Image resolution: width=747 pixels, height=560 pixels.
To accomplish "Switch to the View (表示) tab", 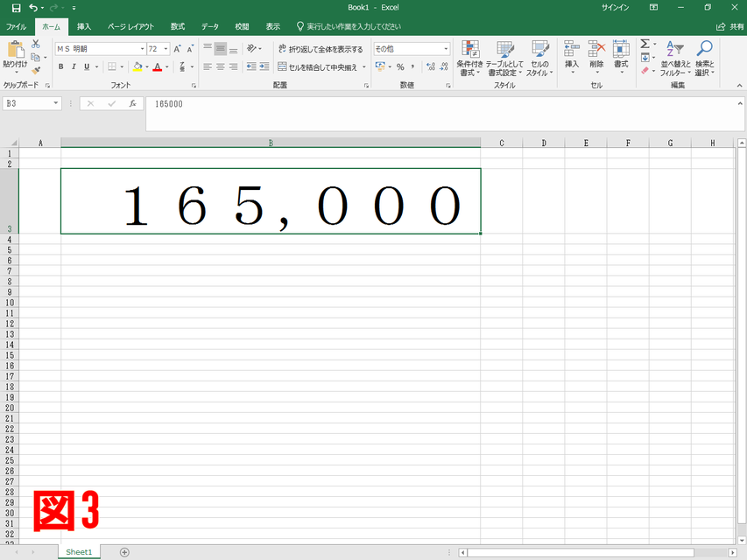I will (x=273, y=26).
